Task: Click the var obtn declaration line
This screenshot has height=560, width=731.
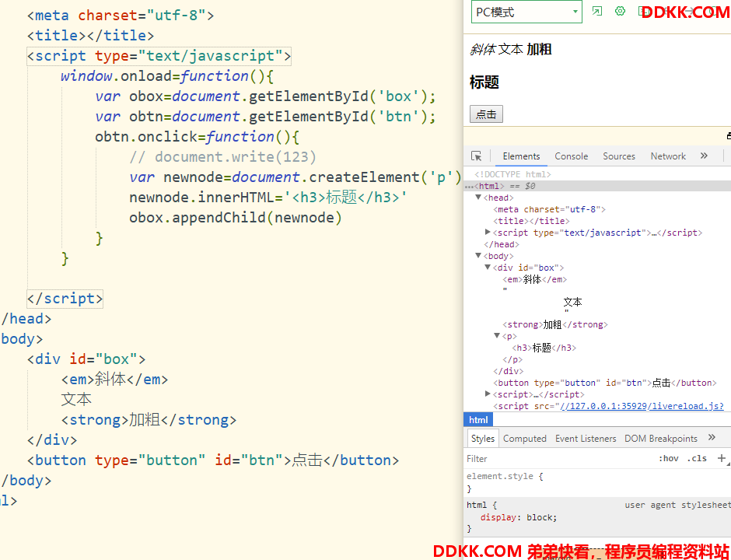Action: point(266,117)
